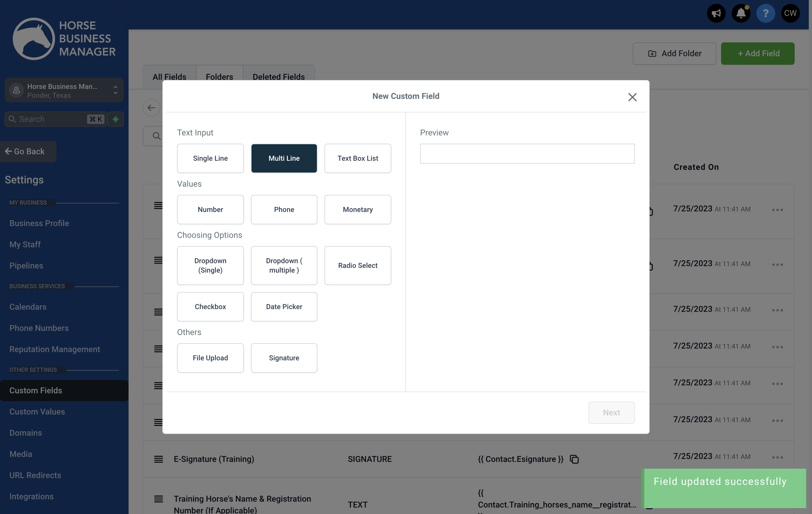812x514 pixels.
Task: Select the Multi Line field type
Action: [x=284, y=158]
